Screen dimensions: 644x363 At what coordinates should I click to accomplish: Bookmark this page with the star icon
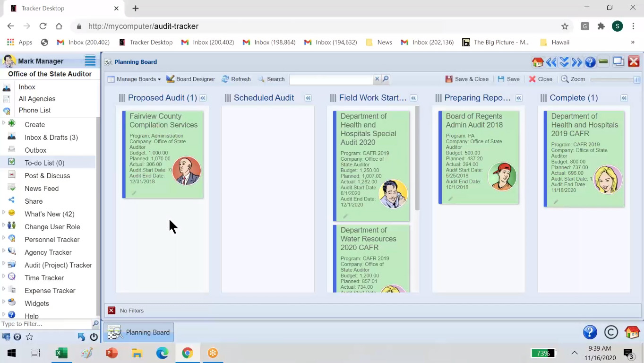pos(565,26)
